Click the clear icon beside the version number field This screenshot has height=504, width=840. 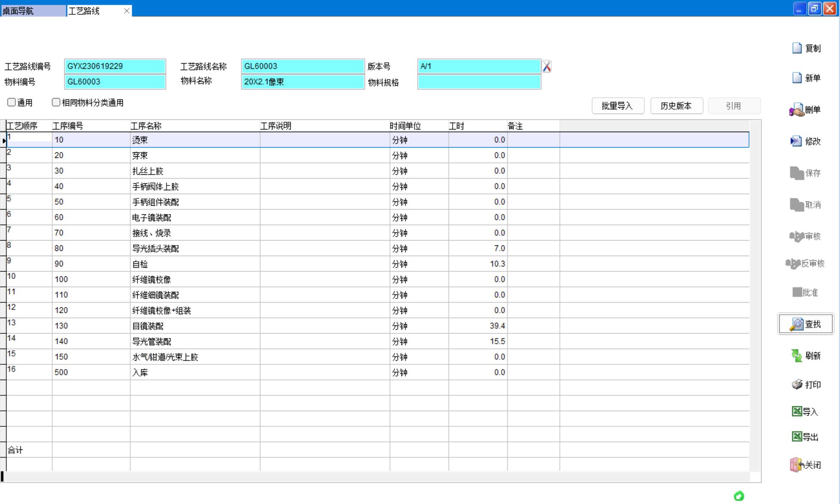(x=547, y=67)
